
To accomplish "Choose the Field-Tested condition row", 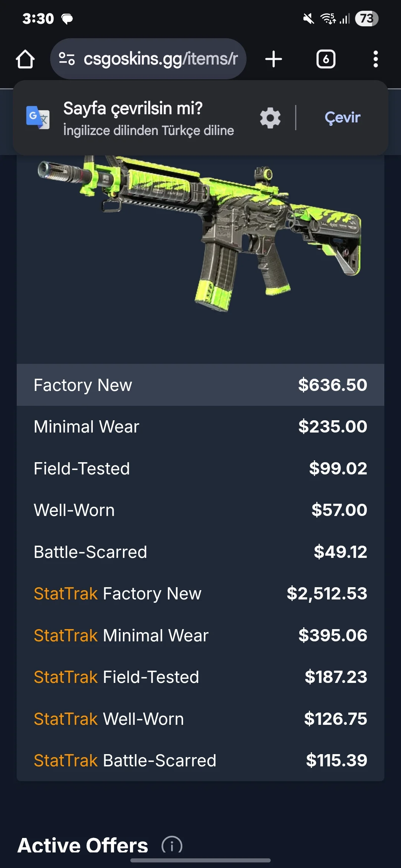I will [x=200, y=468].
